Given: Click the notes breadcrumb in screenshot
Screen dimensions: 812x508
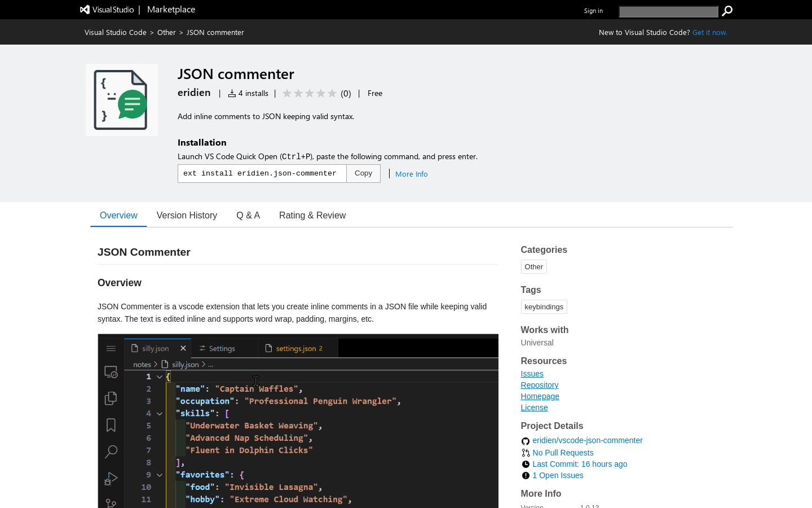Looking at the screenshot, I should pyautogui.click(x=142, y=365).
